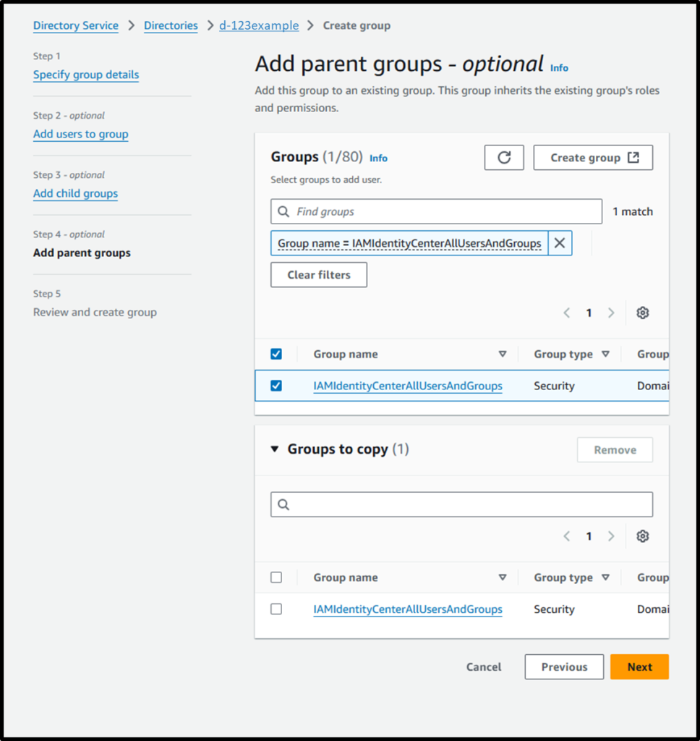Open d-123example breadcrumb

point(259,25)
